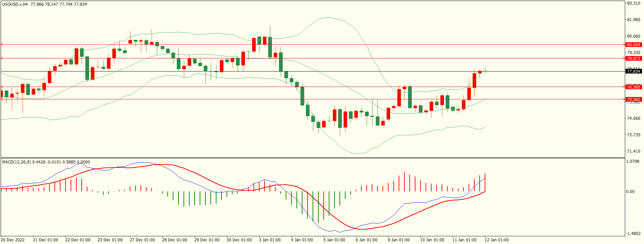The width and height of the screenshot is (644, 244).
Task: Click the 74.060 price scale value
Action: tap(633, 118)
